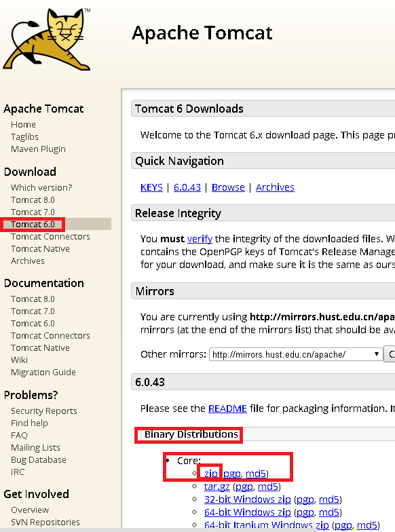Click Find help link

pyautogui.click(x=29, y=423)
